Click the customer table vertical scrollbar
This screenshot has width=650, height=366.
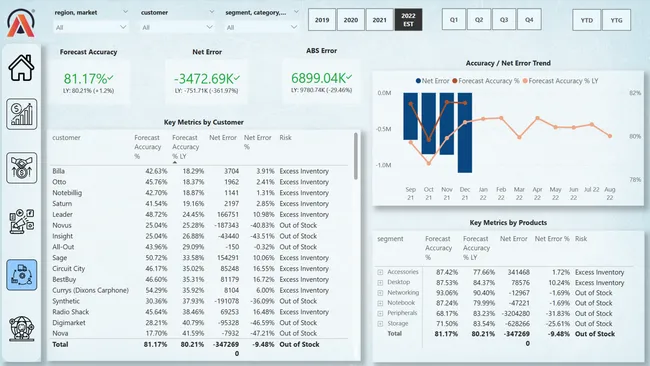pyautogui.click(x=356, y=156)
